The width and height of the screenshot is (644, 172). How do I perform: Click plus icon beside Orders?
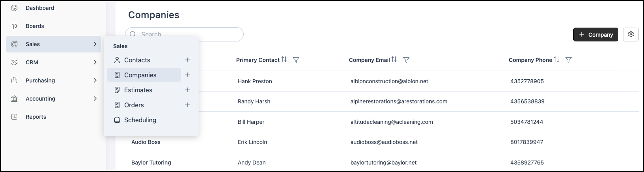(x=188, y=105)
